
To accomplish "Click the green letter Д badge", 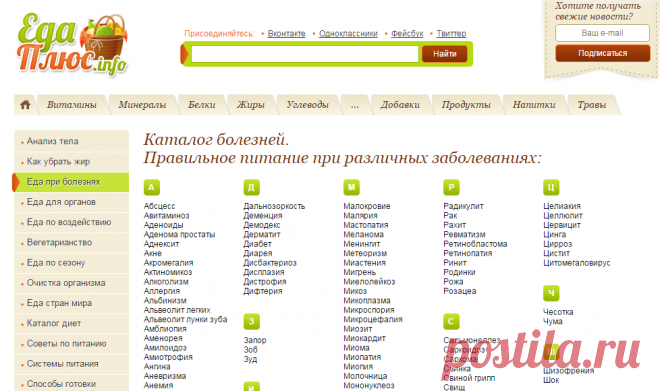I will point(251,187).
